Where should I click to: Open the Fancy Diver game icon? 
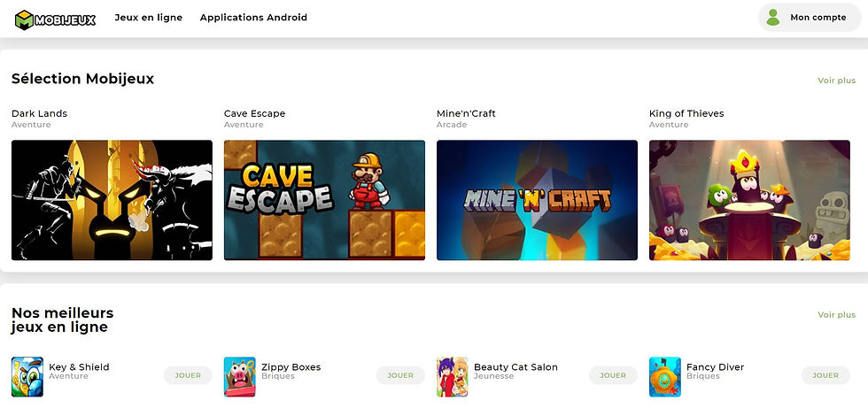coord(665,376)
